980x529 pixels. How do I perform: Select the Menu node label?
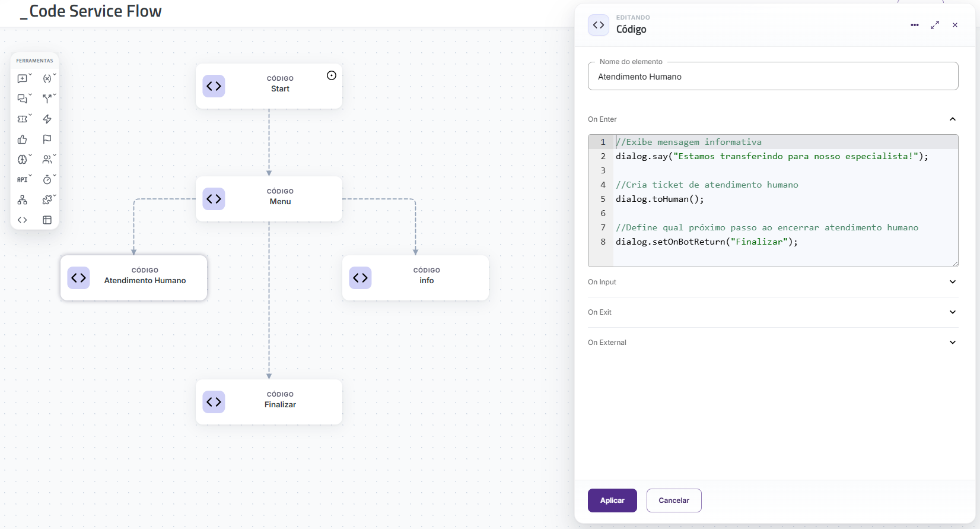[280, 202]
